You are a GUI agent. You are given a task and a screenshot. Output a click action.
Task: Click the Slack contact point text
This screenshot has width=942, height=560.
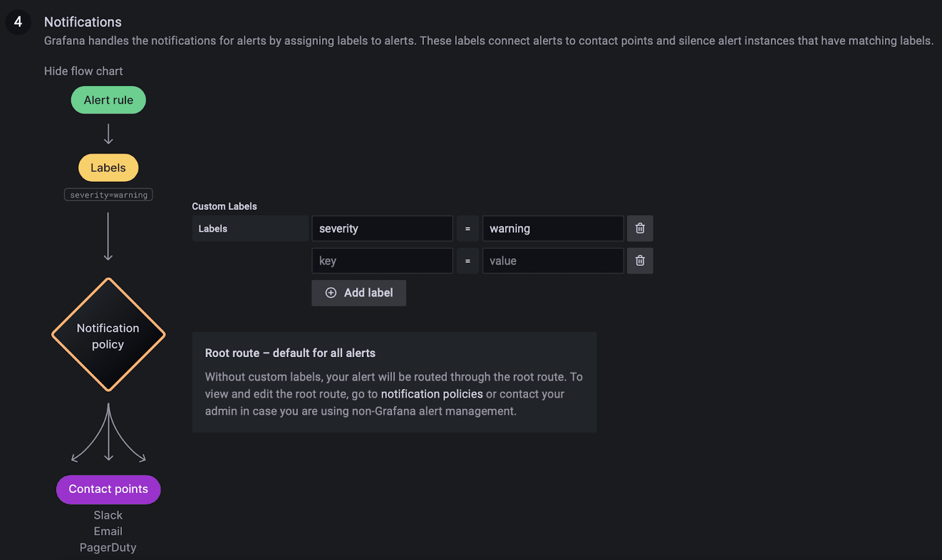108,515
